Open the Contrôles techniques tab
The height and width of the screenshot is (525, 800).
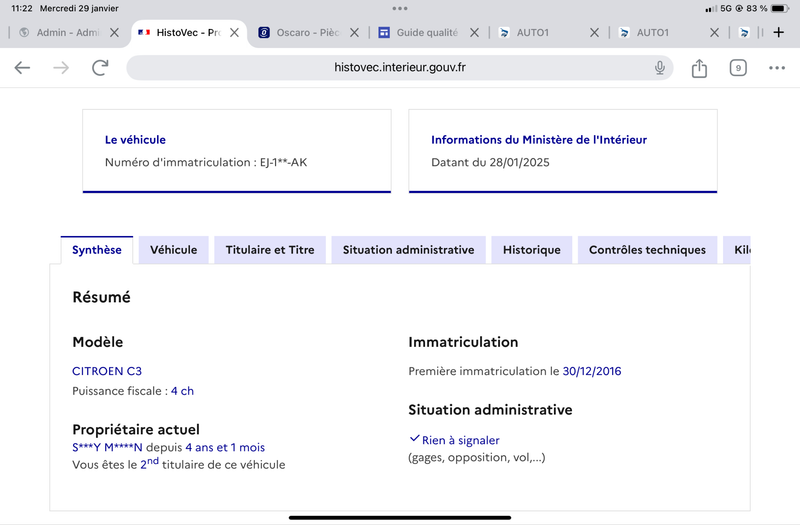point(647,250)
